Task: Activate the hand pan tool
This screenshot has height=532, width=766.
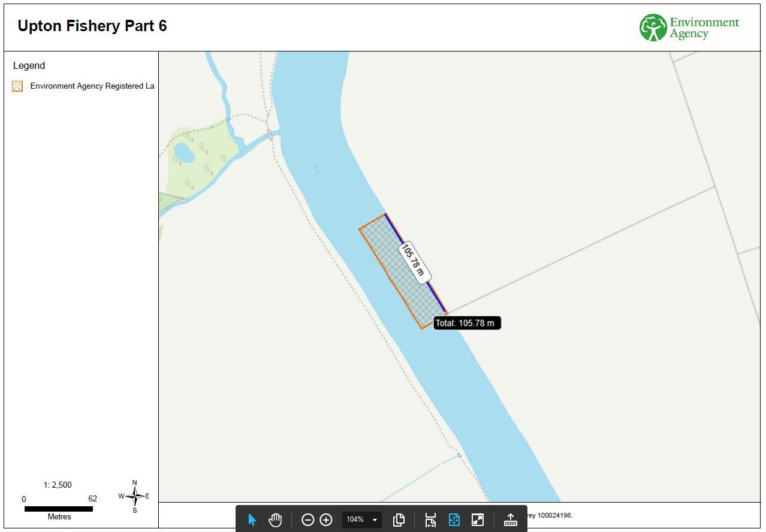Action: click(x=275, y=519)
